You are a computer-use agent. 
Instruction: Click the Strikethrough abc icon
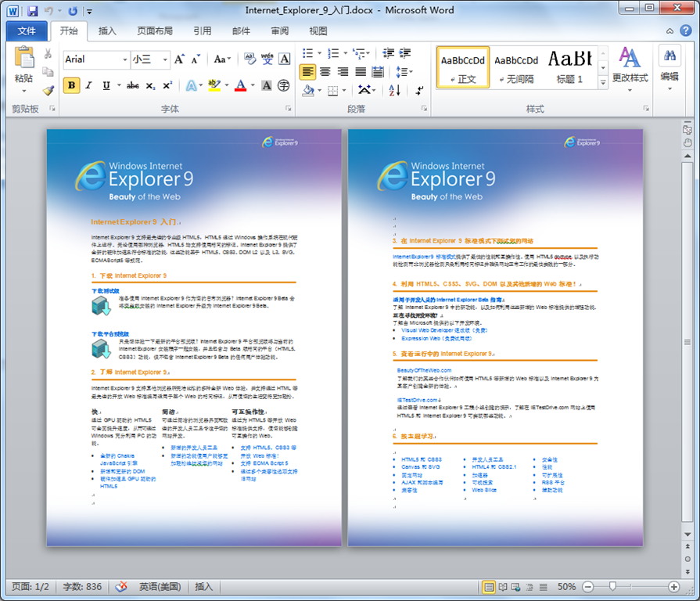point(133,85)
